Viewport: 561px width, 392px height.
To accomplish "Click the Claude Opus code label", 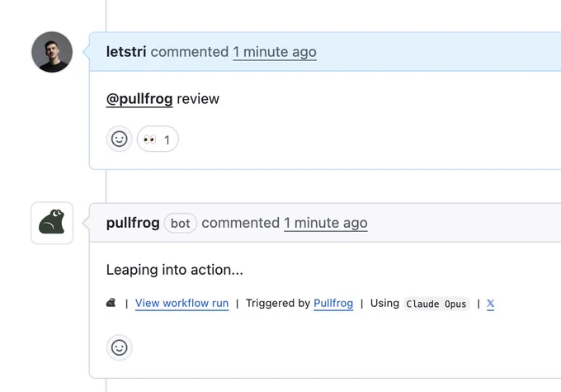I will (436, 304).
